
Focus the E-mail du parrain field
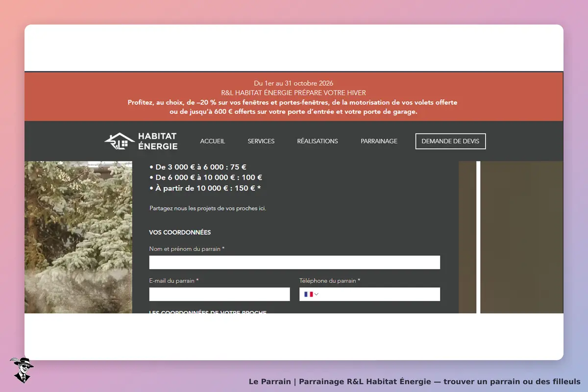(220, 294)
